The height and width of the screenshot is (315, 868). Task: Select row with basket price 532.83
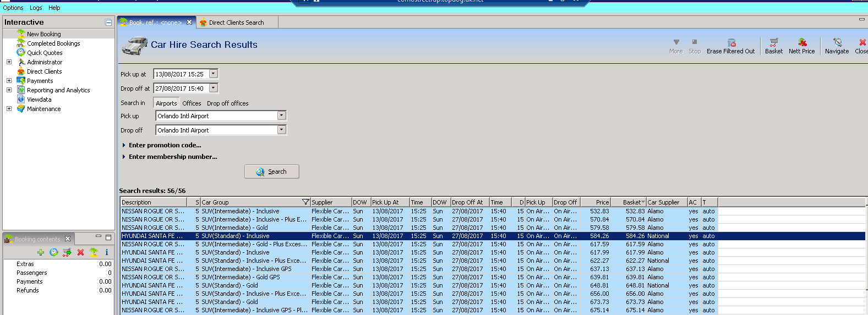pyautogui.click(x=493, y=211)
